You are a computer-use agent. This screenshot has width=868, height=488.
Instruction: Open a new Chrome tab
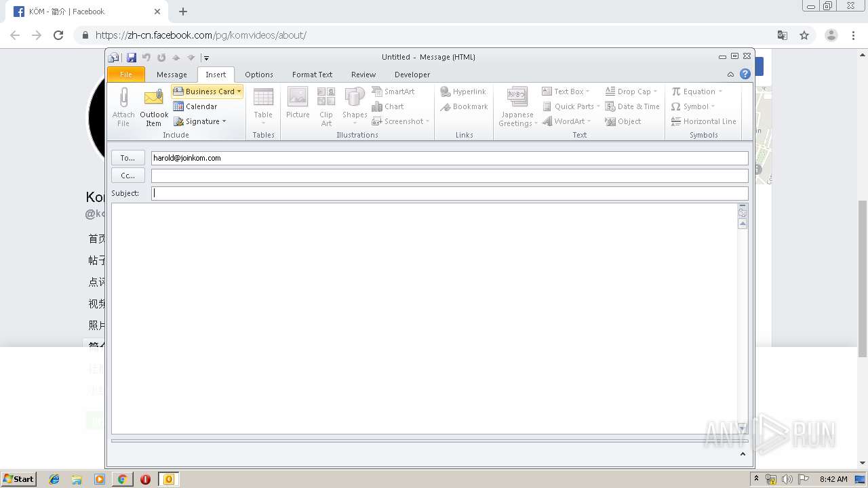[x=183, y=12]
